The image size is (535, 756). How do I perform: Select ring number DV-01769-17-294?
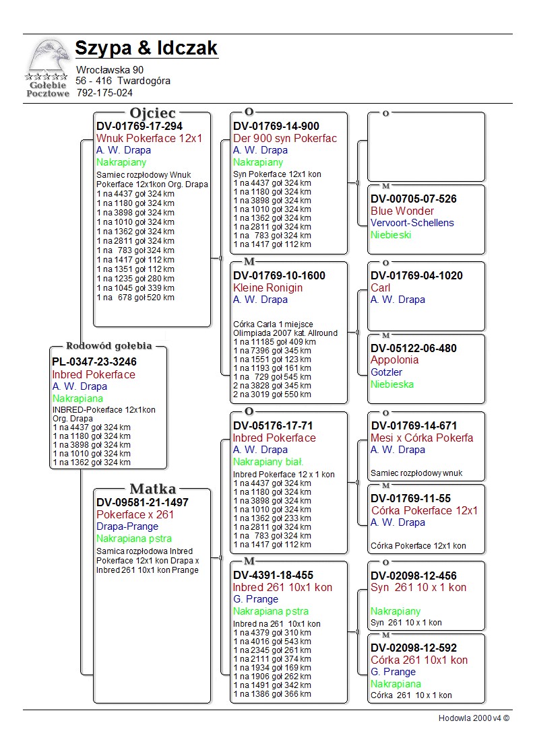point(139,127)
